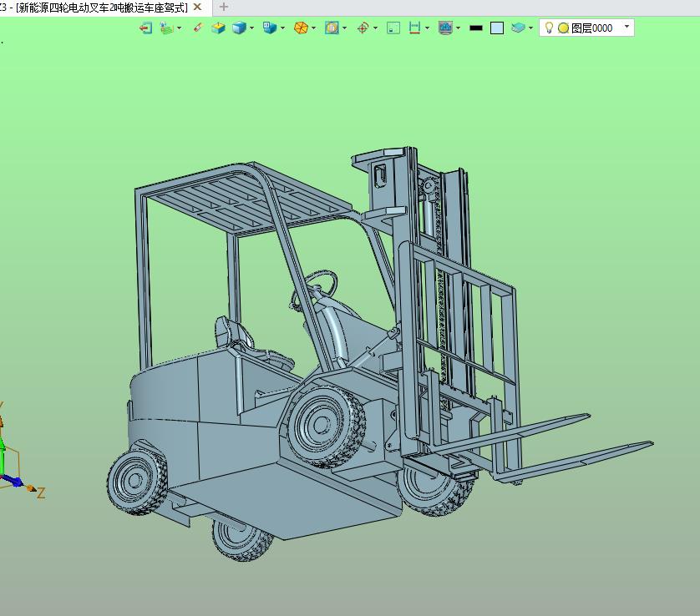Screen dimensions: 700x616
Task: Click the monitor display settings icon
Action: coord(445,28)
